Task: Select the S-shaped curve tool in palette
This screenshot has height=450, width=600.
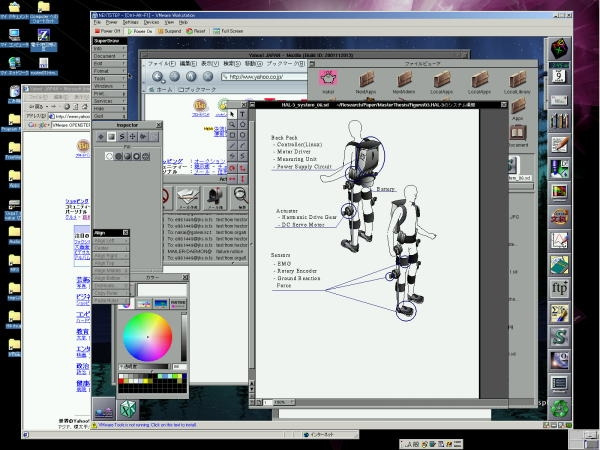Action: pyautogui.click(x=243, y=156)
